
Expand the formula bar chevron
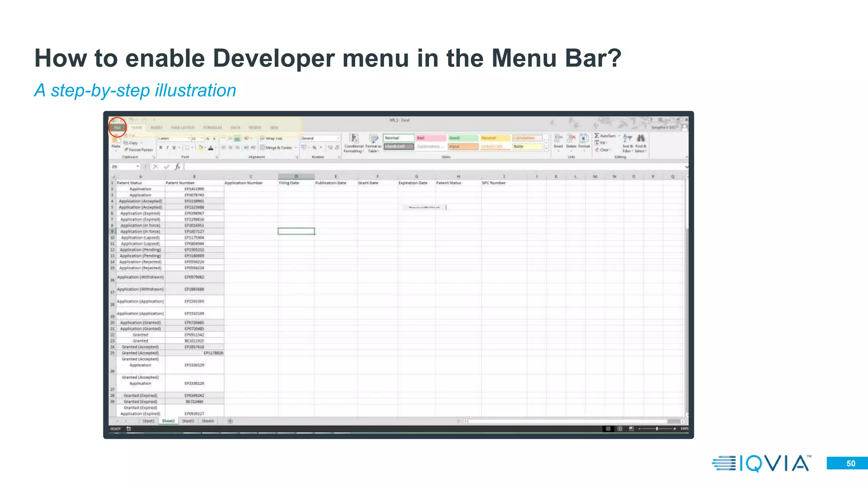[687, 167]
